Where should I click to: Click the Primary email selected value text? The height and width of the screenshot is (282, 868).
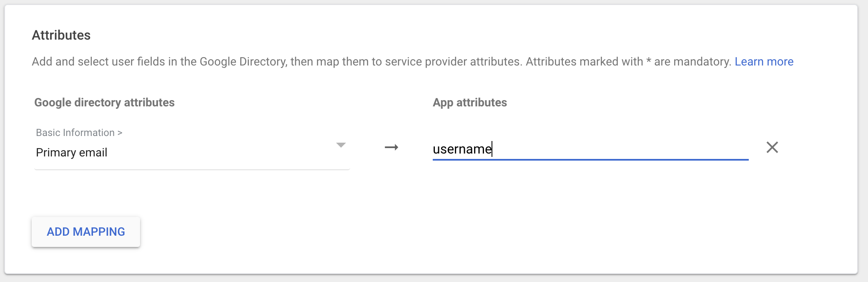[x=72, y=153]
